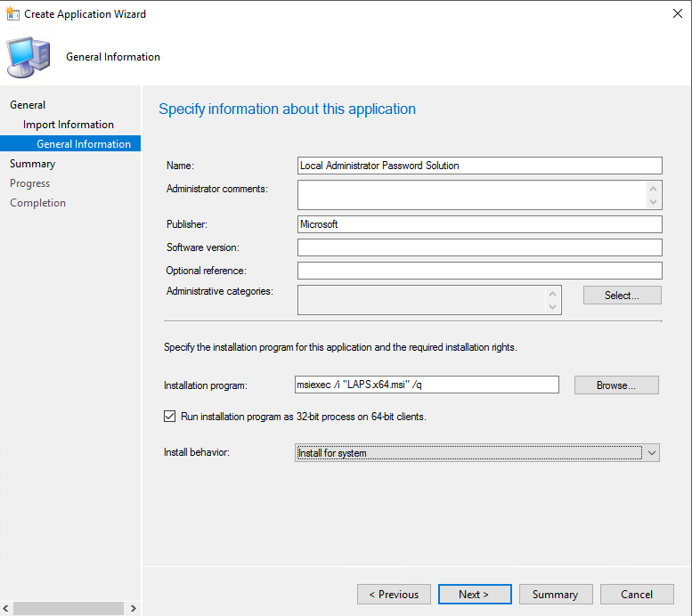
Task: Open the category Select dialog
Action: coord(622,295)
